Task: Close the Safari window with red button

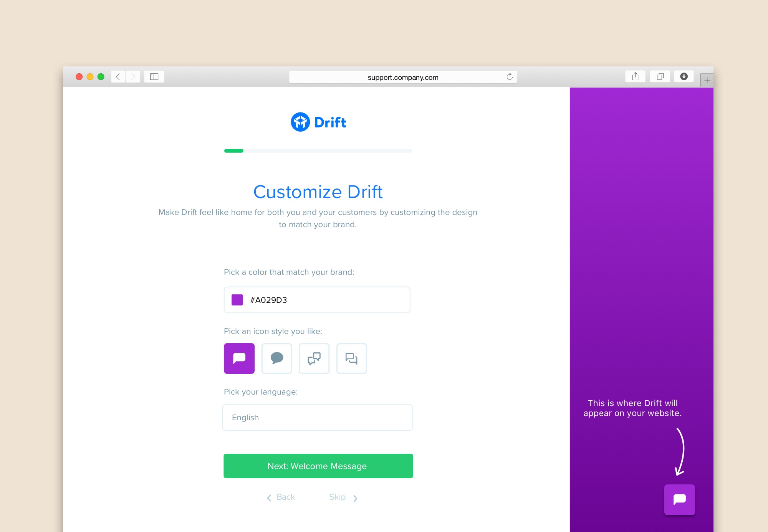Action: click(79, 77)
